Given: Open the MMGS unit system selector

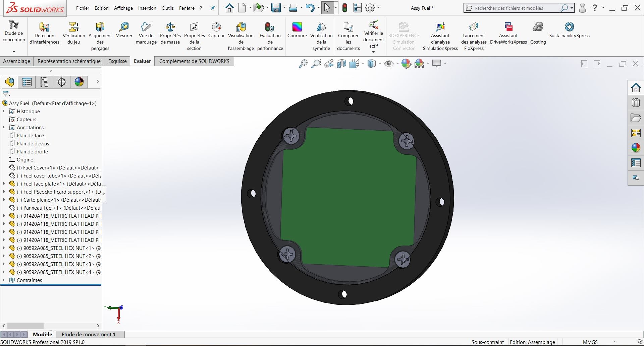Looking at the screenshot, I should [590, 342].
